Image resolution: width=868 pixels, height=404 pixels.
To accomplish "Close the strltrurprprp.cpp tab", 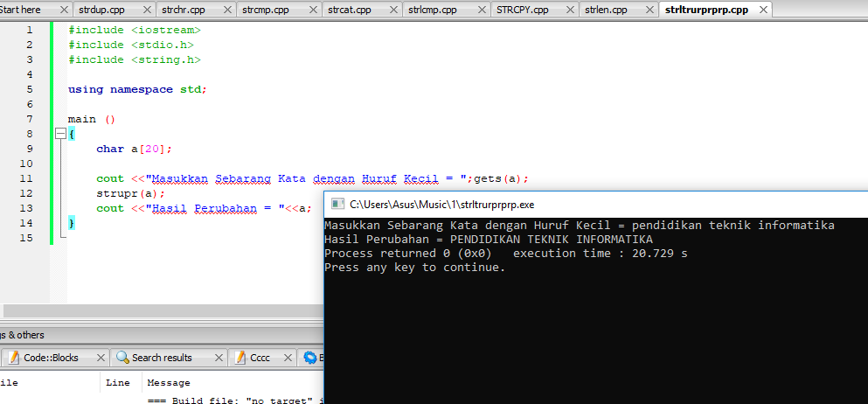I will tap(763, 10).
